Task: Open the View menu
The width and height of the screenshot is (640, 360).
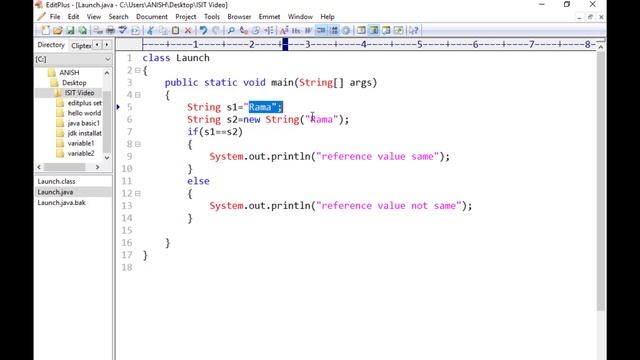Action: pos(94,17)
